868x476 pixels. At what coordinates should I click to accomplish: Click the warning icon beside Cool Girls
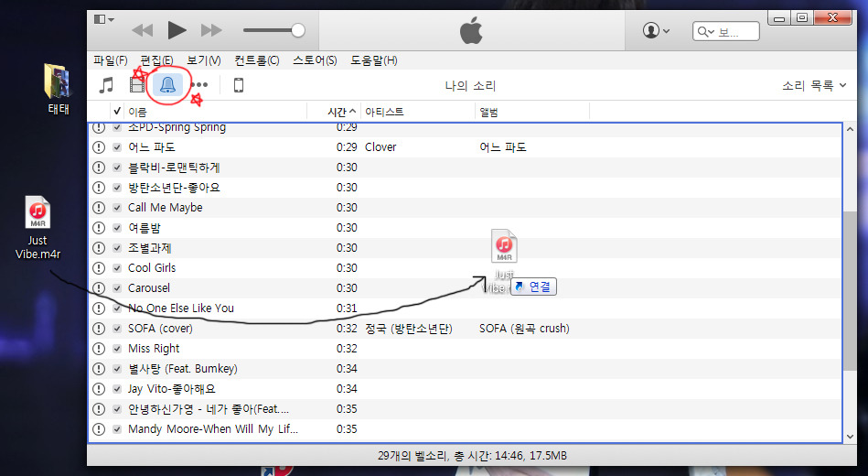point(99,268)
